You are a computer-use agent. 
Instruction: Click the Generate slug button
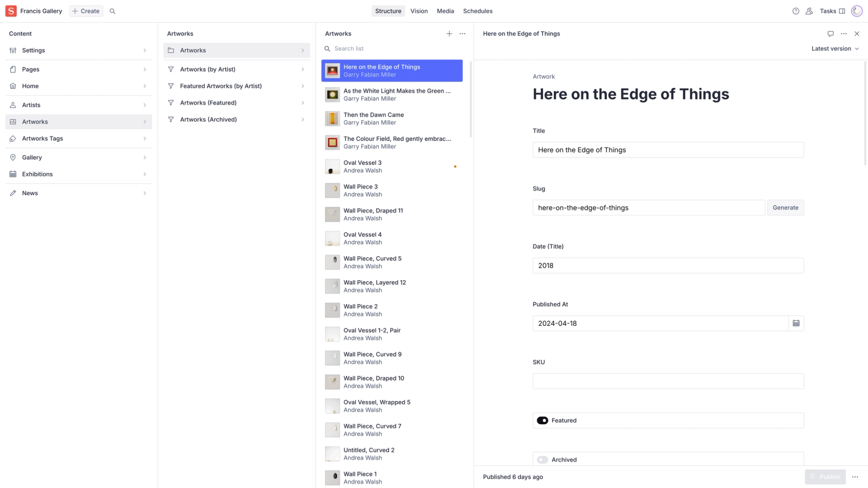[785, 208]
